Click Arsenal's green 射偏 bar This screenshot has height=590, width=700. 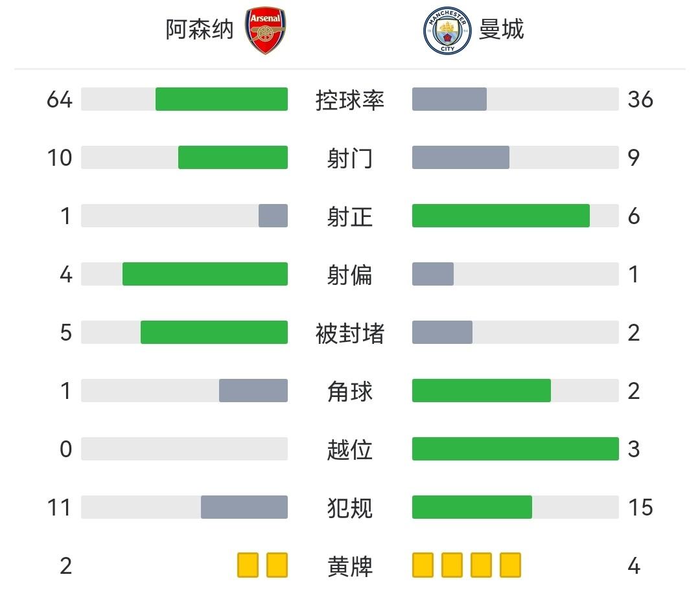click(x=205, y=274)
